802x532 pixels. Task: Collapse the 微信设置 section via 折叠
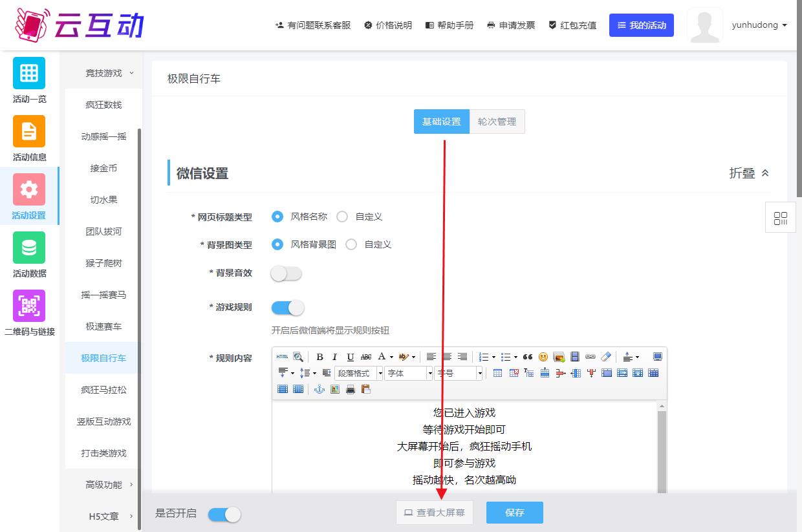click(x=749, y=173)
